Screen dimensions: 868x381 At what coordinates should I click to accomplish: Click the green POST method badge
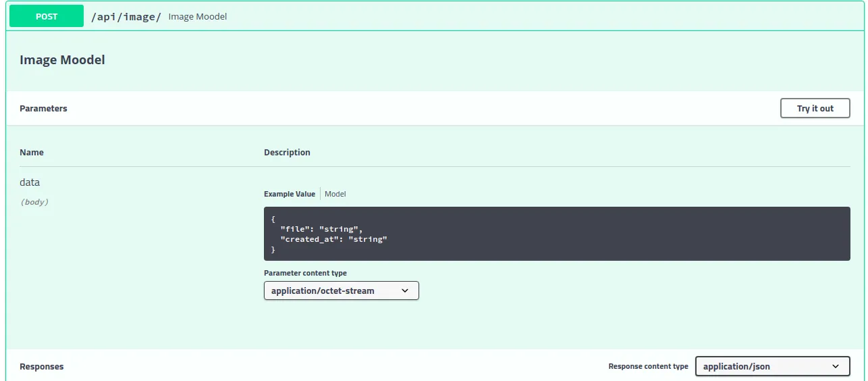pyautogui.click(x=47, y=16)
